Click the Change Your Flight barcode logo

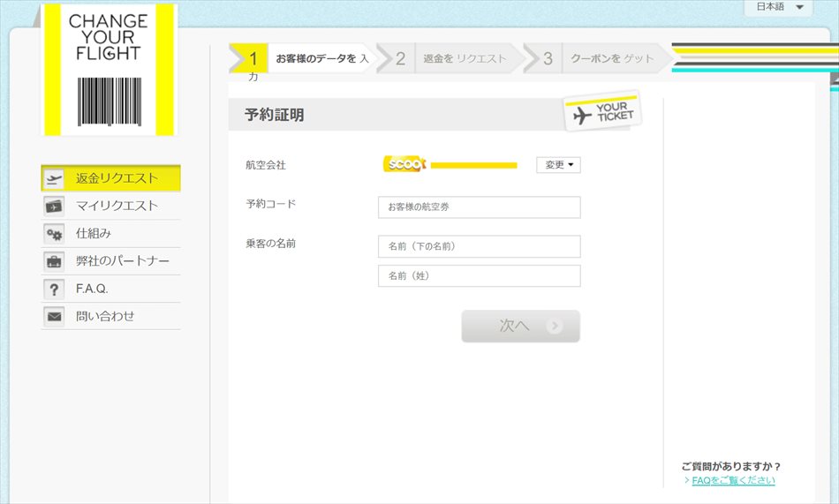click(110, 70)
